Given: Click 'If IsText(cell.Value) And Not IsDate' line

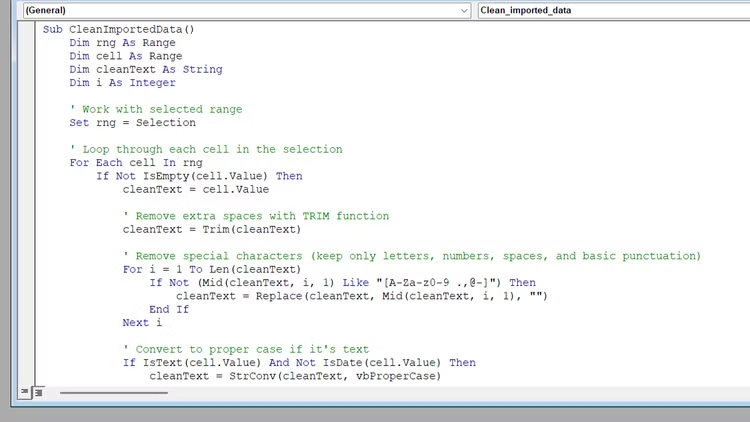Looking at the screenshot, I should coord(299,363).
